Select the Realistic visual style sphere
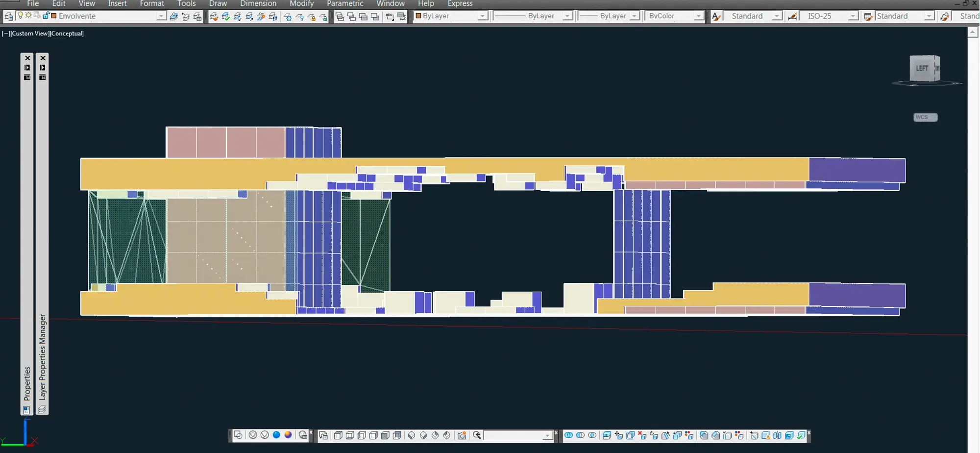This screenshot has height=453, width=980. pyautogui.click(x=276, y=435)
